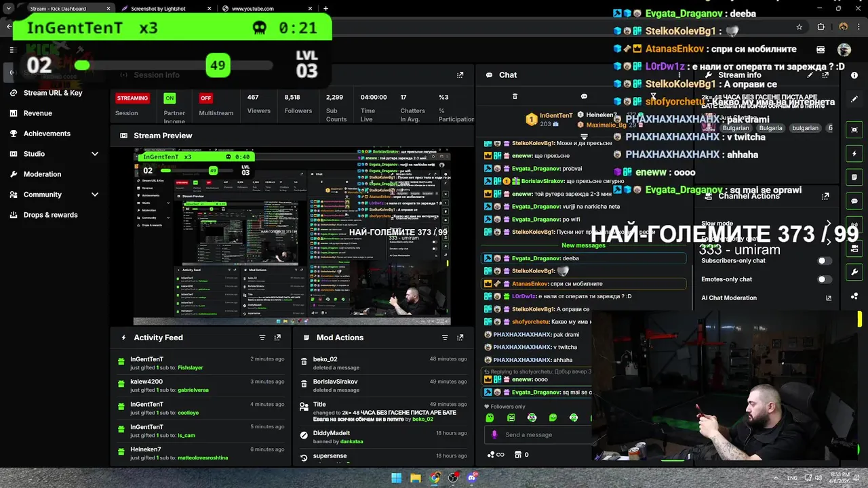The height and width of the screenshot is (488, 868).
Task: Click the pencil icon in the right rail
Action: [x=854, y=99]
